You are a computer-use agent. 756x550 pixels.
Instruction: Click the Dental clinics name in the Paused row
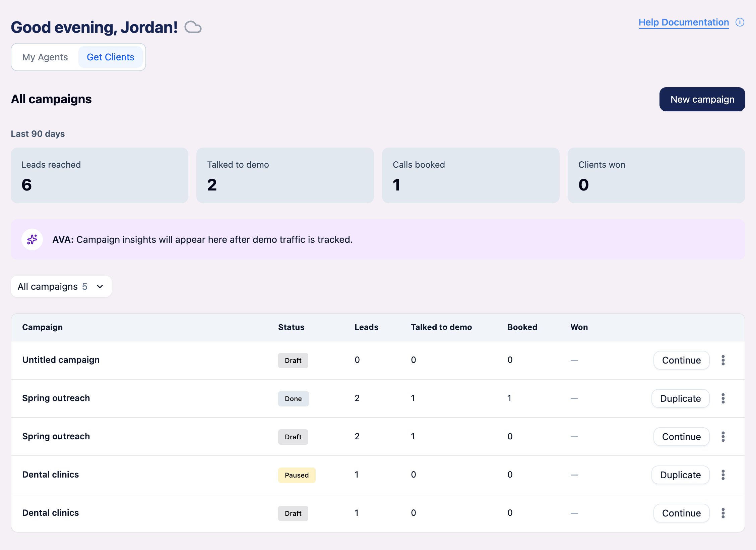point(51,475)
